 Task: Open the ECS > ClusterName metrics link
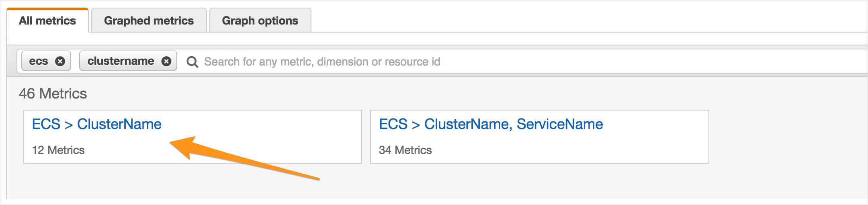coord(96,124)
